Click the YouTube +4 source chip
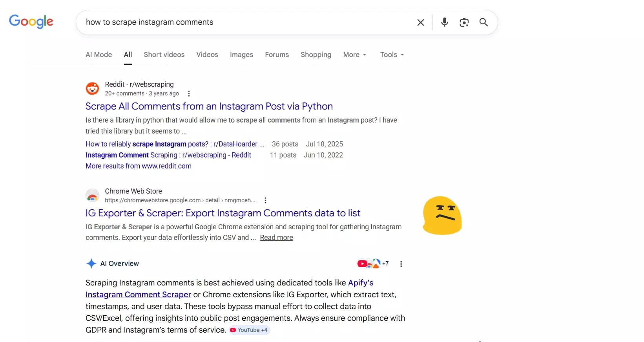644x342 pixels. (250, 330)
